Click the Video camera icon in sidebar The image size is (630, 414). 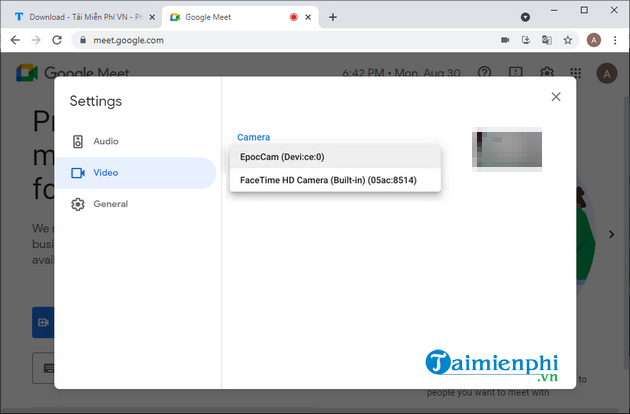78,173
